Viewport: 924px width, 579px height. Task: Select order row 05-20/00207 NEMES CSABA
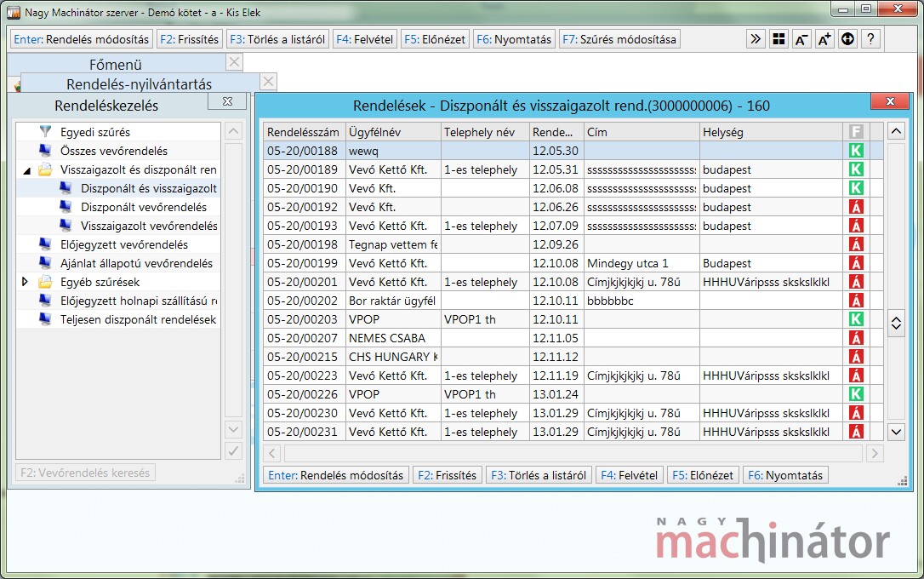click(x=573, y=338)
